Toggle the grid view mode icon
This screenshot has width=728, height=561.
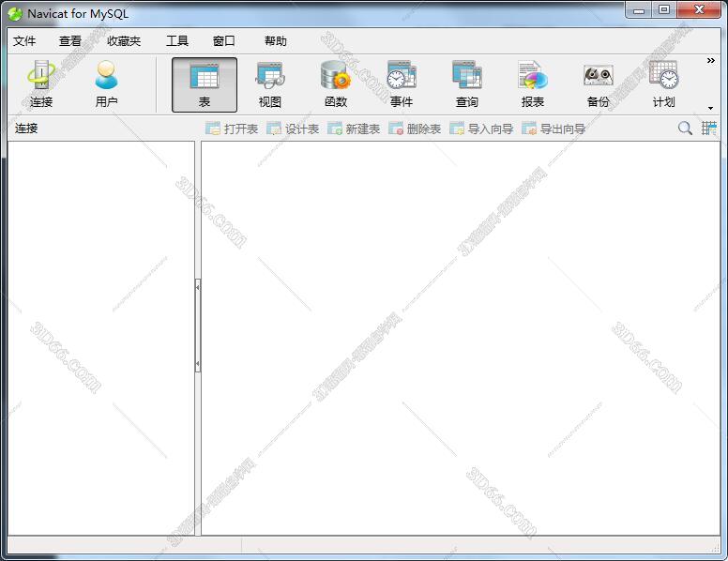tap(709, 129)
